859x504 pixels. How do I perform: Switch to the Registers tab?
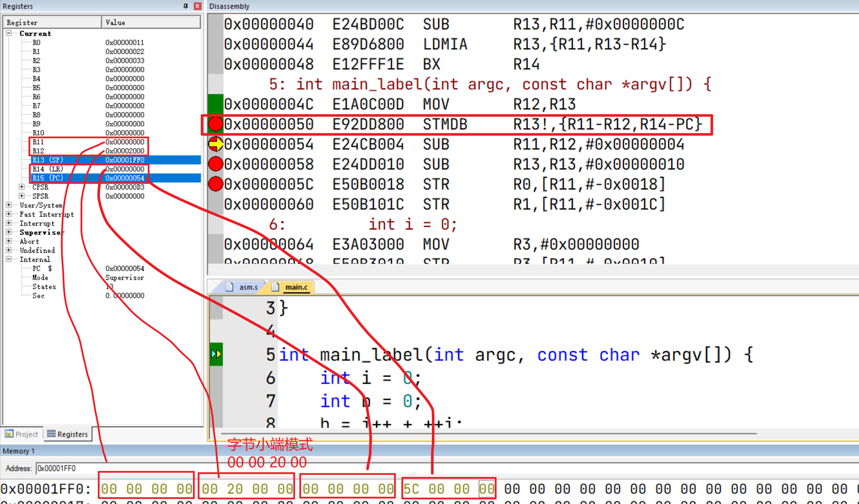pos(68,434)
